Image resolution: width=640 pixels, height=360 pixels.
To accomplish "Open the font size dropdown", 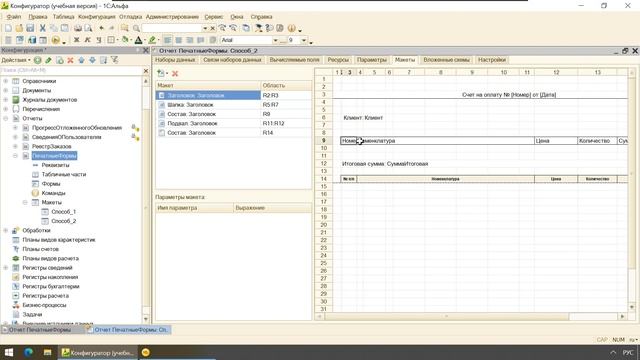I will pyautogui.click(x=304, y=40).
